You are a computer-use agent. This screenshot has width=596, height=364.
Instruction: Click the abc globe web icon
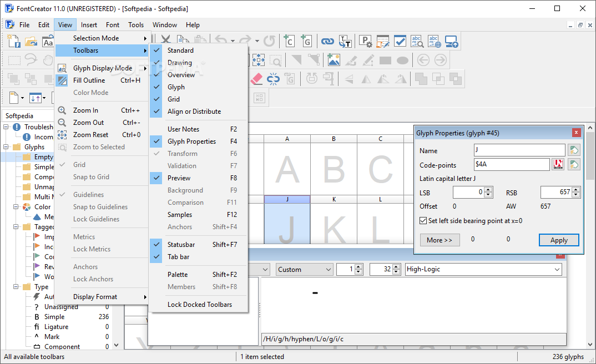[434, 41]
